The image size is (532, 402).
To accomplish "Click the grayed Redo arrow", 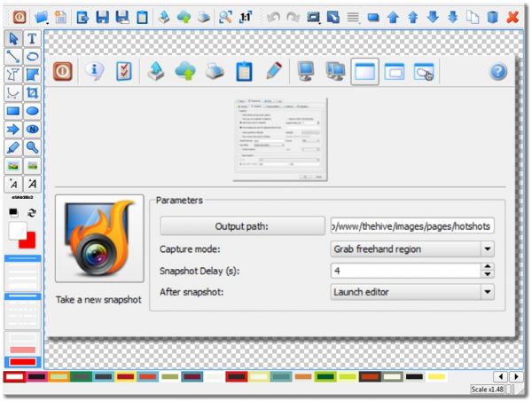I will click(293, 17).
